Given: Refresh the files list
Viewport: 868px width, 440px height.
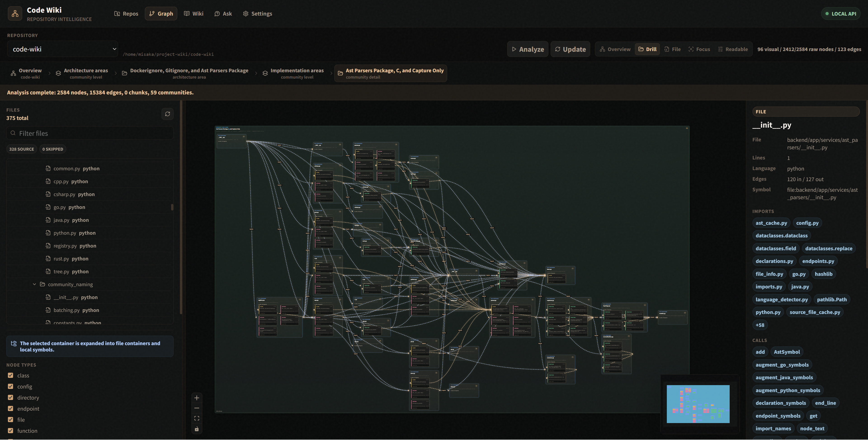Looking at the screenshot, I should tap(167, 114).
